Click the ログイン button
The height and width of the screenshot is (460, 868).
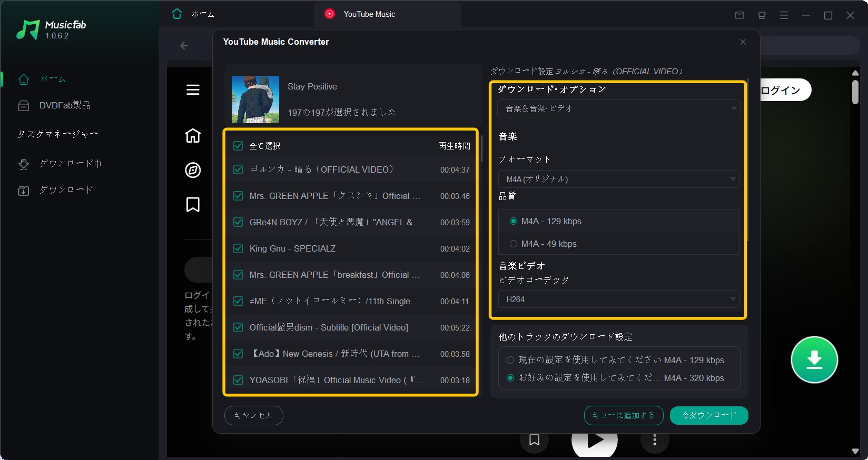(x=783, y=90)
